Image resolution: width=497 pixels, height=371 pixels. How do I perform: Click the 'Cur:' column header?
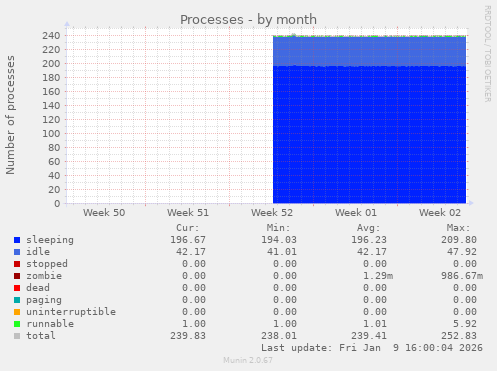pos(188,228)
